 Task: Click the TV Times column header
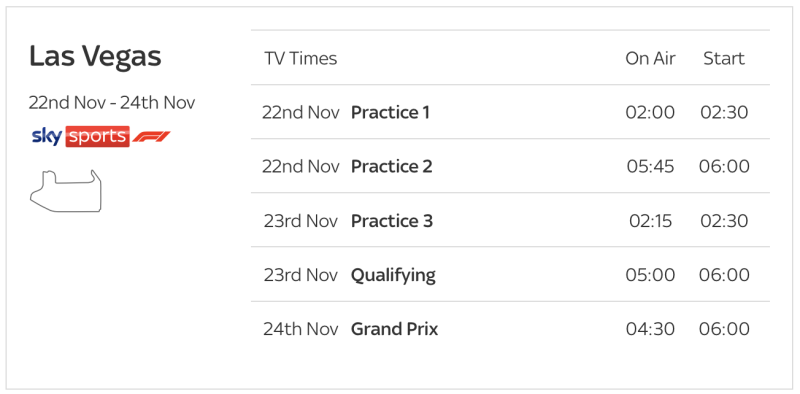301,58
